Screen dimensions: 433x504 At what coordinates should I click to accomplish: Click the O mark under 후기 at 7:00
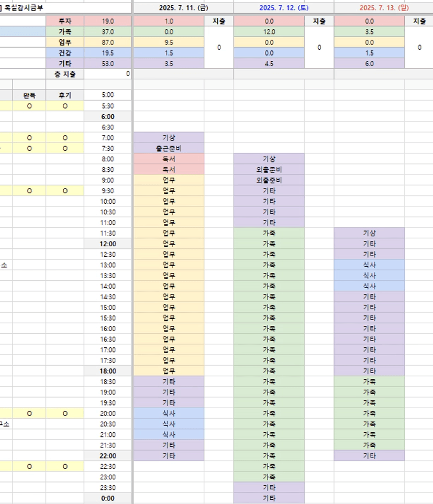pyautogui.click(x=65, y=138)
